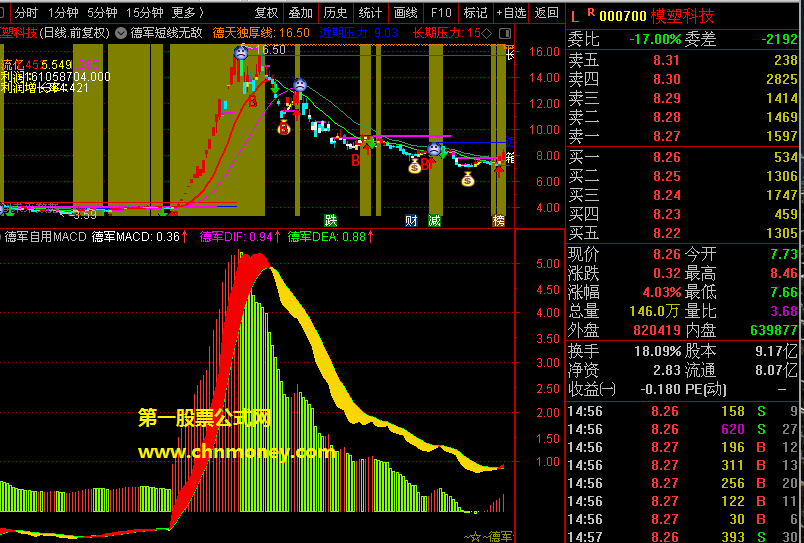Screen dimensions: 804x543
Task: Click 外盘 value 820419
Action: [x=657, y=330]
